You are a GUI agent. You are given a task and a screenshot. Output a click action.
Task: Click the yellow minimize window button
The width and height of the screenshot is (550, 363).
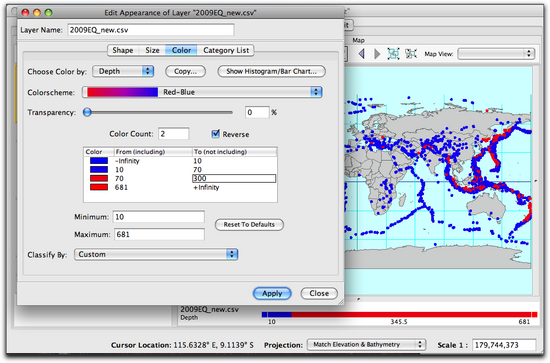click(x=37, y=13)
